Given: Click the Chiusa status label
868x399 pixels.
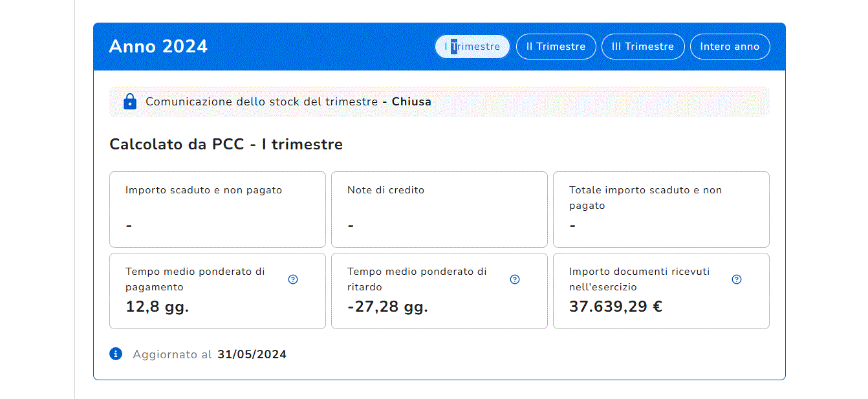Looking at the screenshot, I should tap(411, 102).
